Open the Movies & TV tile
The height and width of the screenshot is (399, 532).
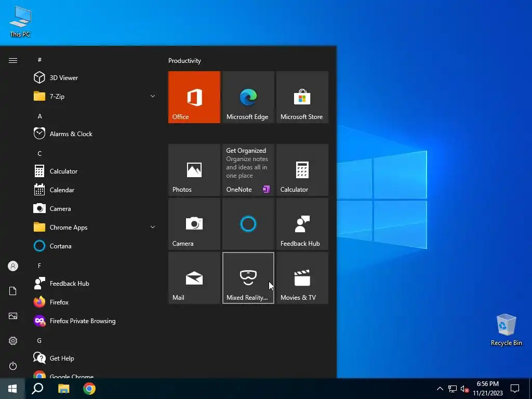click(x=302, y=278)
